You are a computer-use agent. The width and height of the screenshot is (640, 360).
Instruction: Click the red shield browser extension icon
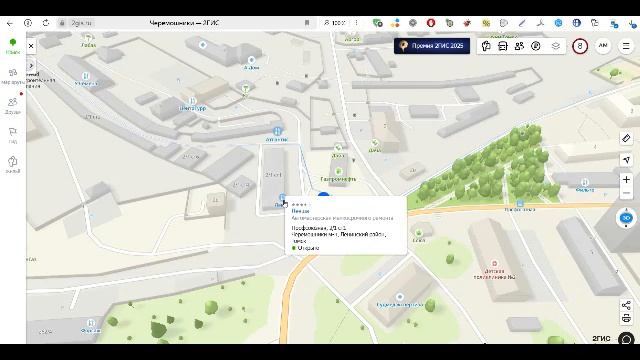[431, 23]
